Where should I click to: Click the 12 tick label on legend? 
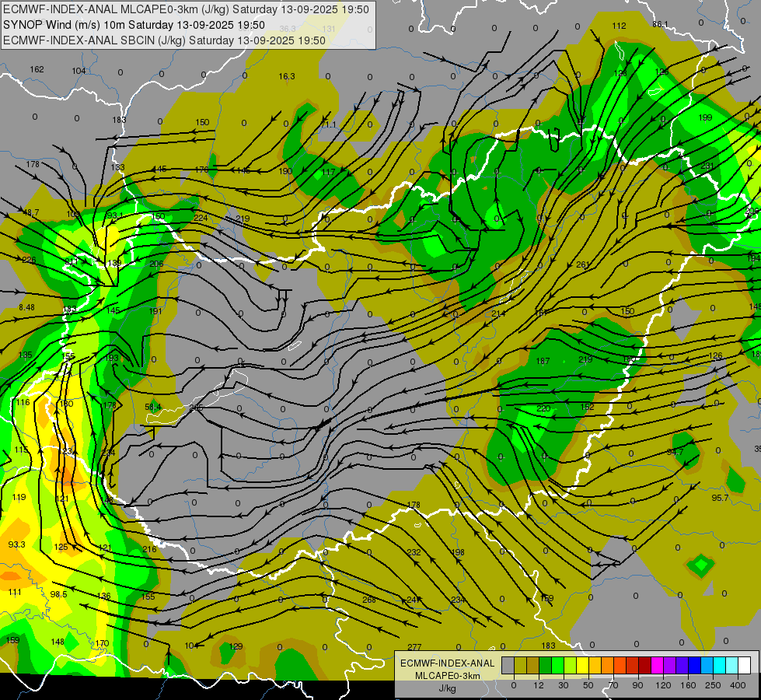(539, 685)
